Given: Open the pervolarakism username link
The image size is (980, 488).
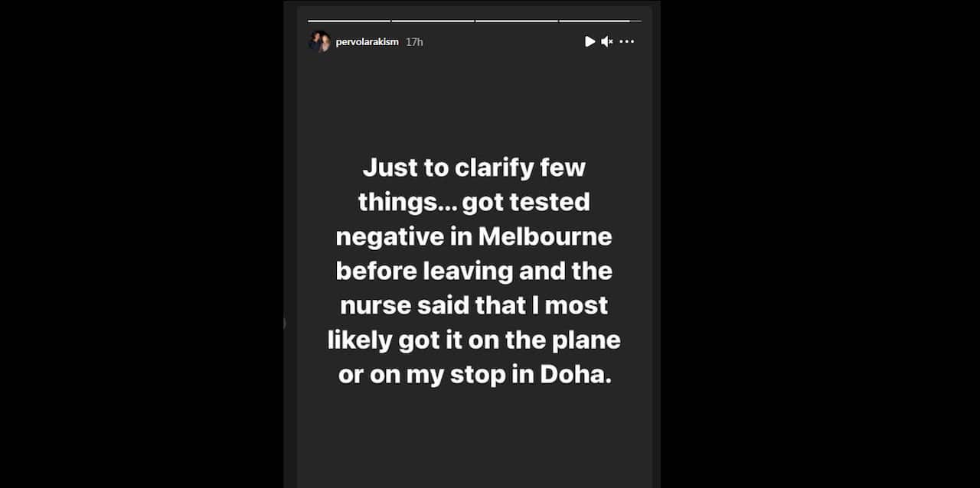Looking at the screenshot, I should pyautogui.click(x=367, y=41).
